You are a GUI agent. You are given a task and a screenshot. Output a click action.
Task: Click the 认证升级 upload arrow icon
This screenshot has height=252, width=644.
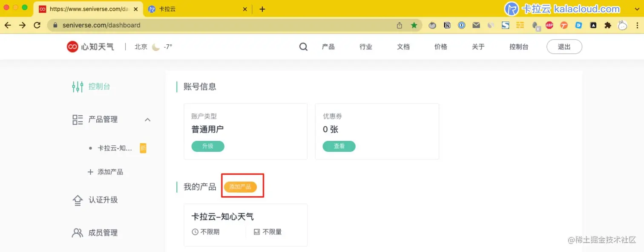(78, 200)
